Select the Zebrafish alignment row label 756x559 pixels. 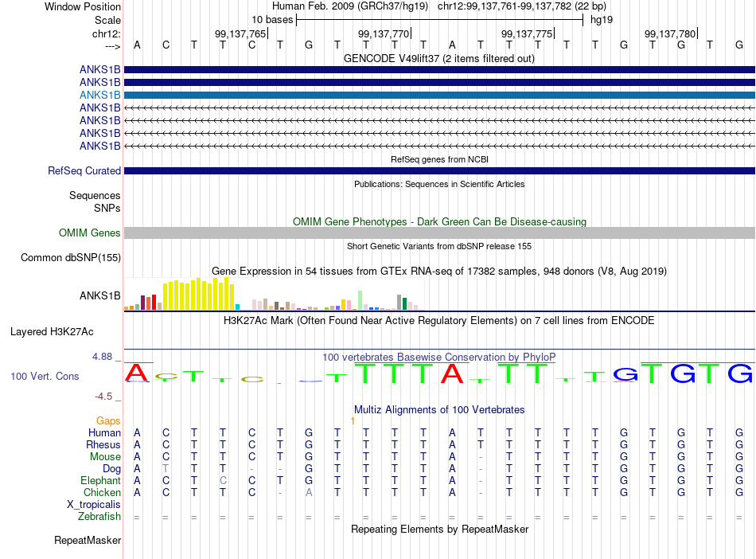pos(99,517)
